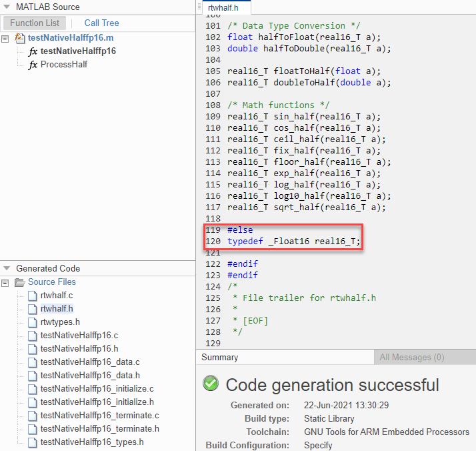
Task: Click the file icon for testNativeHalffp16_terminate.c
Action: pos(33,416)
